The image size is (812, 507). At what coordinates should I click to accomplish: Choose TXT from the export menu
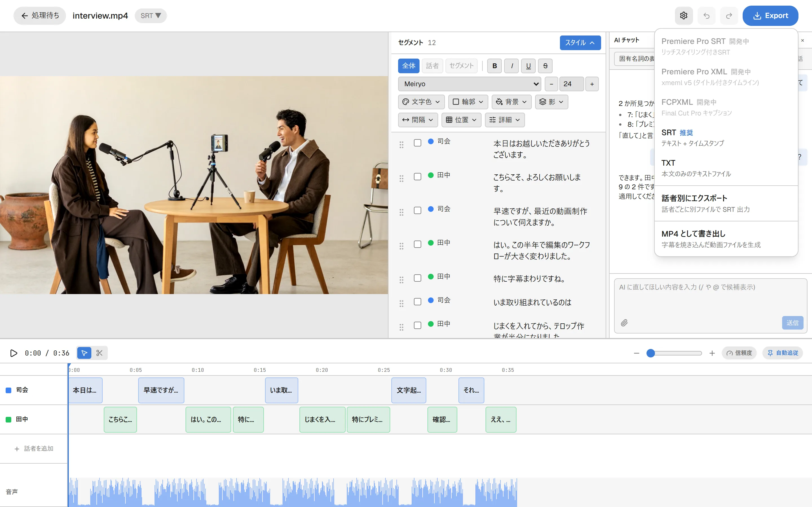pos(726,168)
